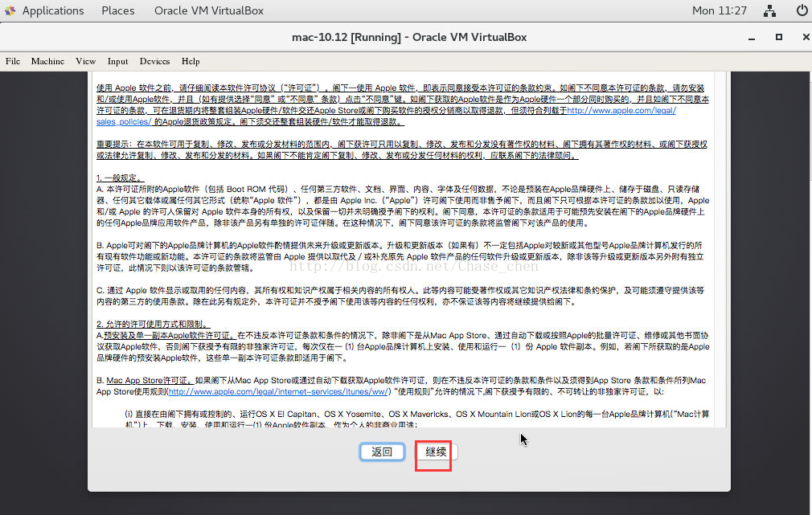Click the 继续 (Continue) button

click(436, 452)
